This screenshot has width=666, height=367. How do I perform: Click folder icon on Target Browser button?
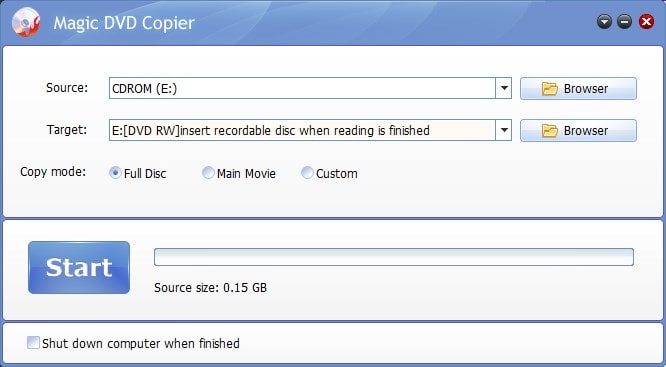pyautogui.click(x=549, y=131)
